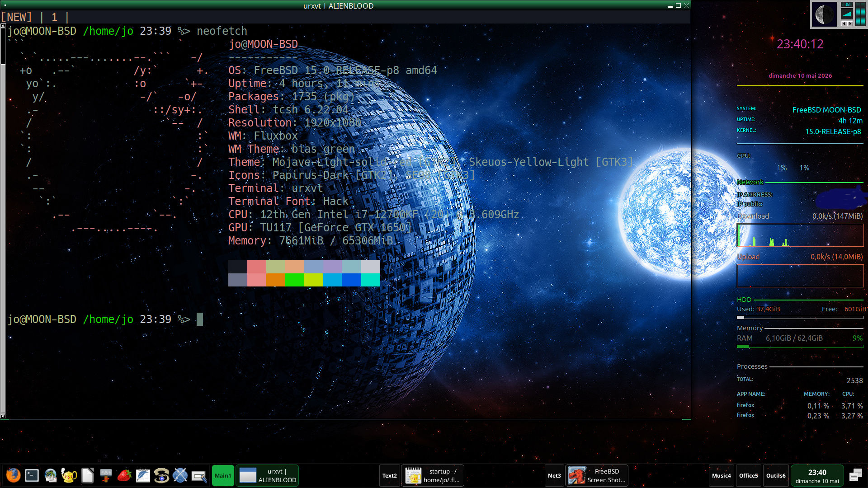Click the "Shell: tcsh 6.22.04" line
868x488 pixels.
coord(288,110)
